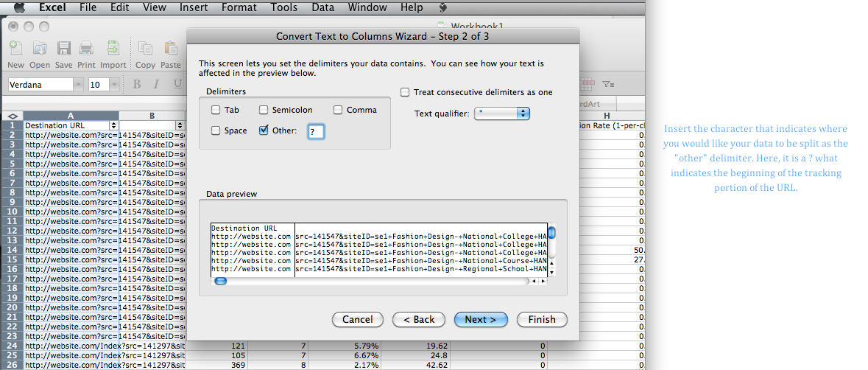Click the New document toolbar icon
The width and height of the screenshot is (868, 370).
click(15, 48)
